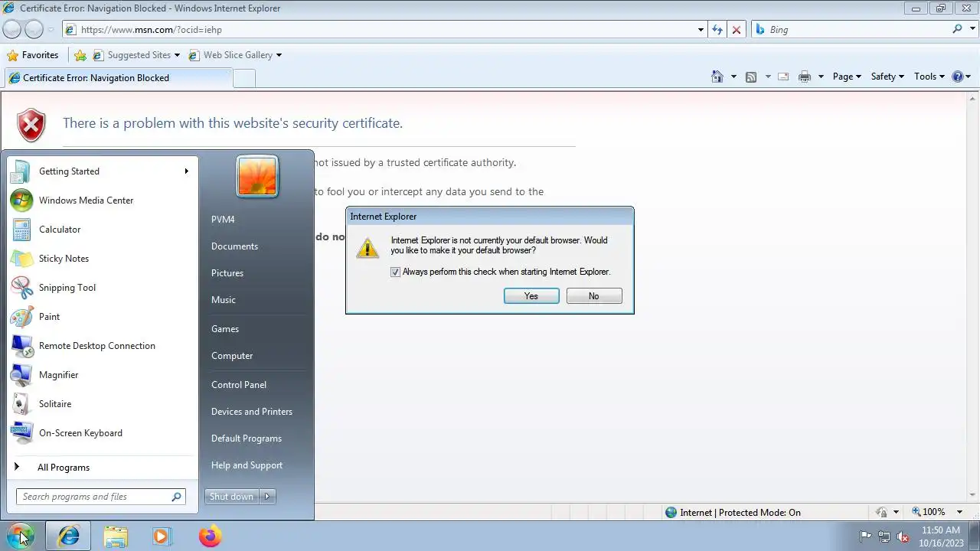Launch Calculator from Start menu
This screenshot has height=551, width=980.
coord(101,230)
